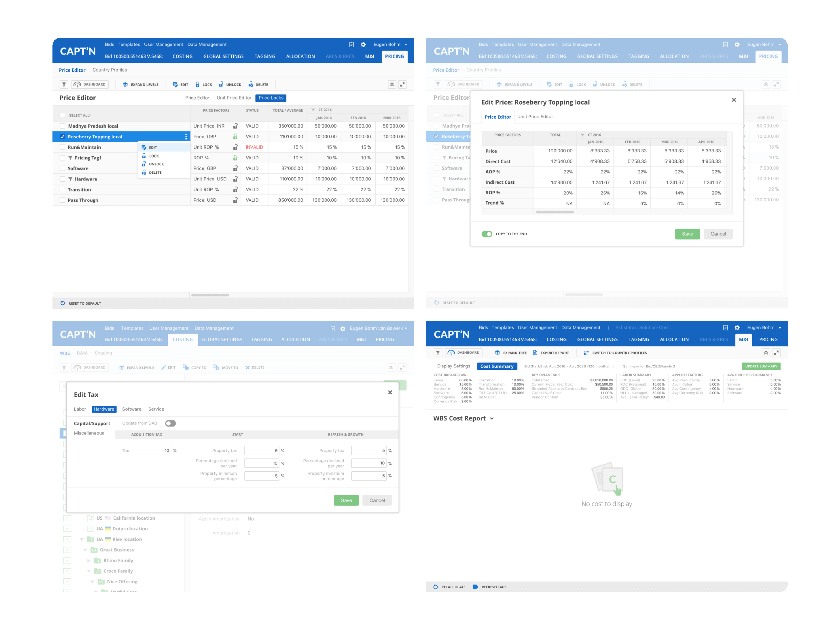Click the Refresh Tags icon
The height and width of the screenshot is (630, 840).
point(475,587)
